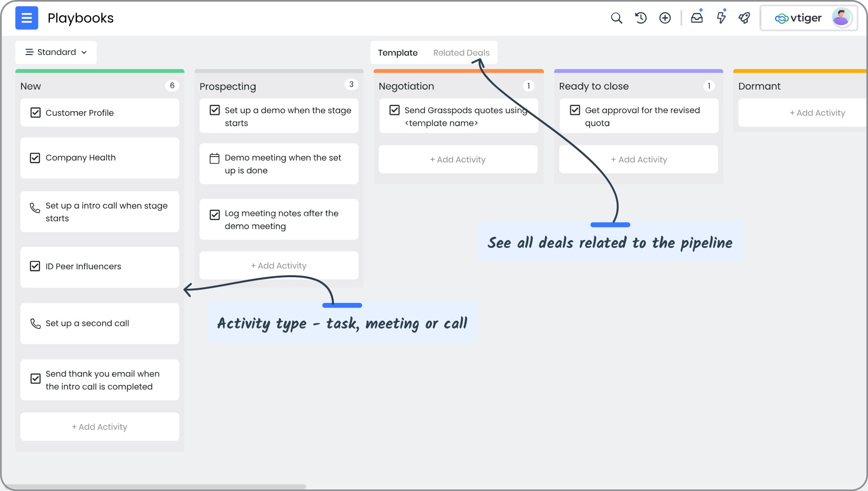868x491 pixels.
Task: Open the recent history clock icon
Action: (641, 18)
